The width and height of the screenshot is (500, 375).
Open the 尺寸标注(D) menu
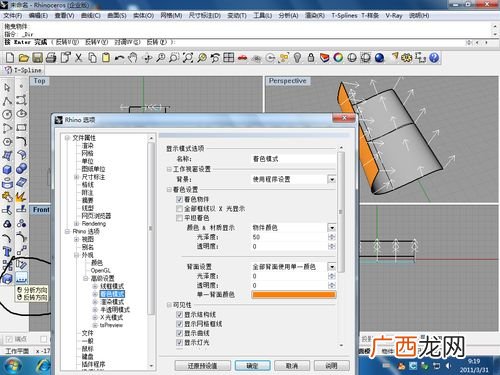click(x=205, y=15)
